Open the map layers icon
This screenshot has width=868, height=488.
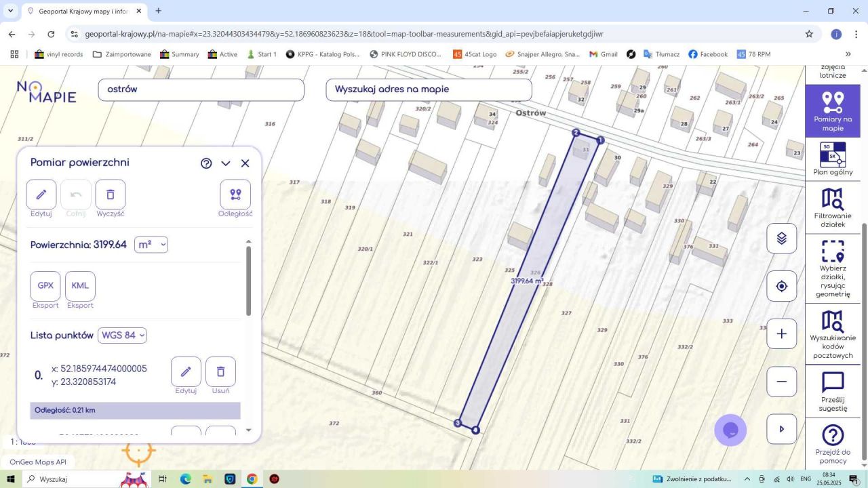(x=782, y=239)
